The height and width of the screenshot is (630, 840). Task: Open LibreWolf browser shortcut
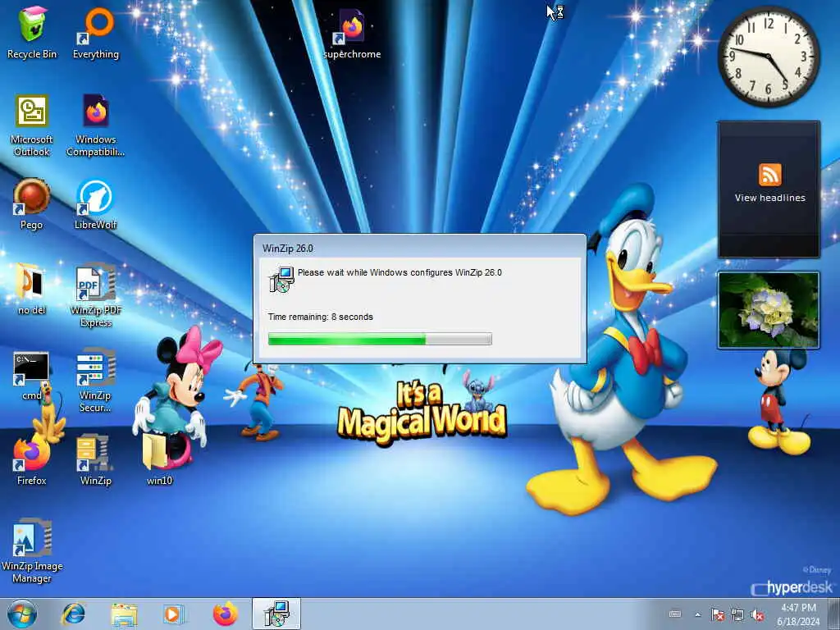point(96,203)
